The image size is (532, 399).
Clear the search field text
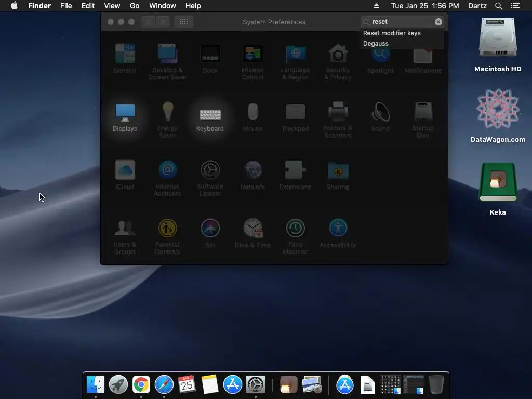tap(438, 22)
